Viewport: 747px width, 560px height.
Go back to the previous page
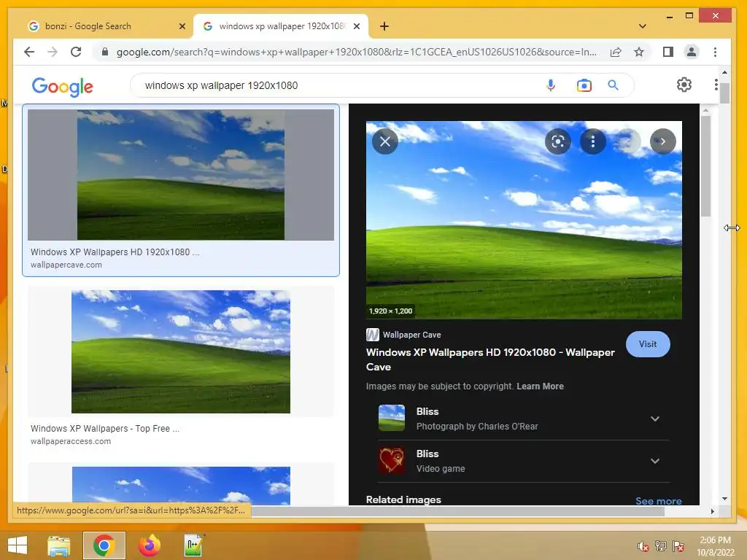(x=29, y=52)
